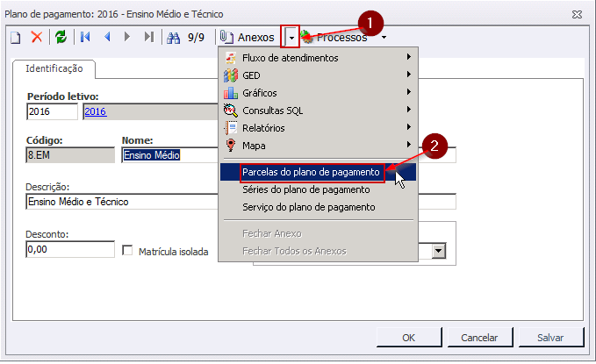Expand the Processos dropdown arrow
The width and height of the screenshot is (596, 364).
(384, 37)
